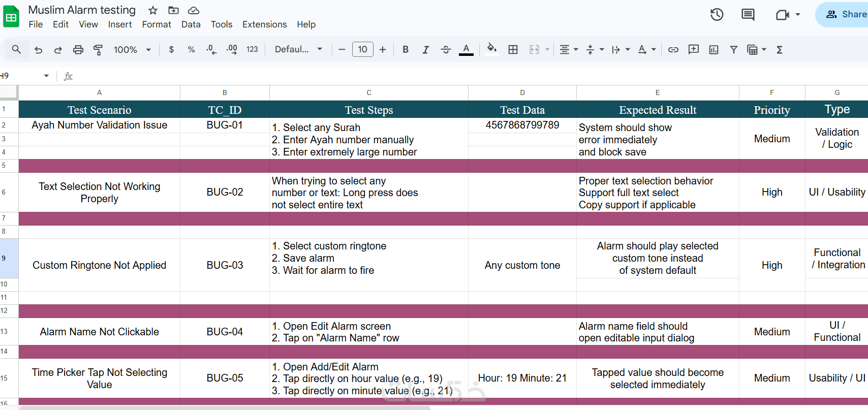Select the Expected Result header cell
This screenshot has height=410, width=868.
point(658,110)
